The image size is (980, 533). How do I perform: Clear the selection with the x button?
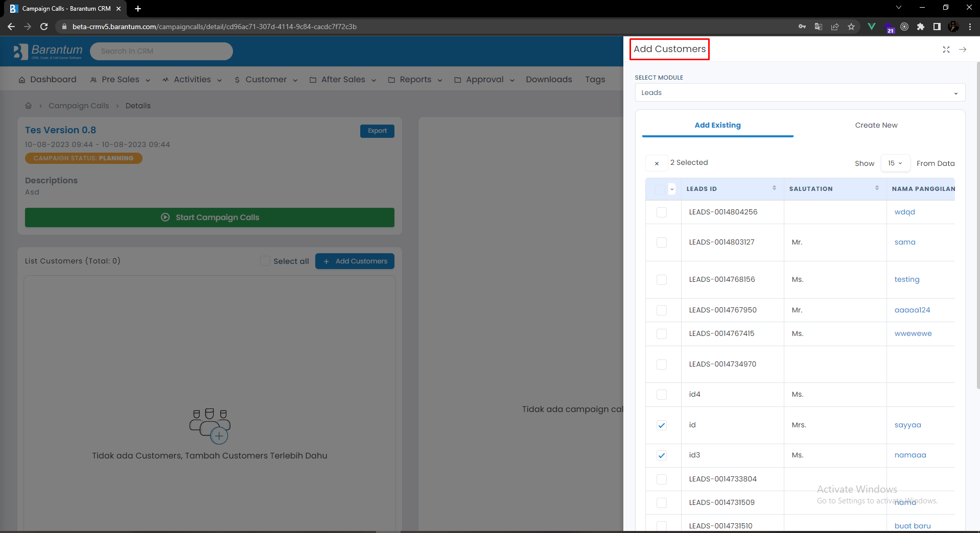click(x=657, y=163)
